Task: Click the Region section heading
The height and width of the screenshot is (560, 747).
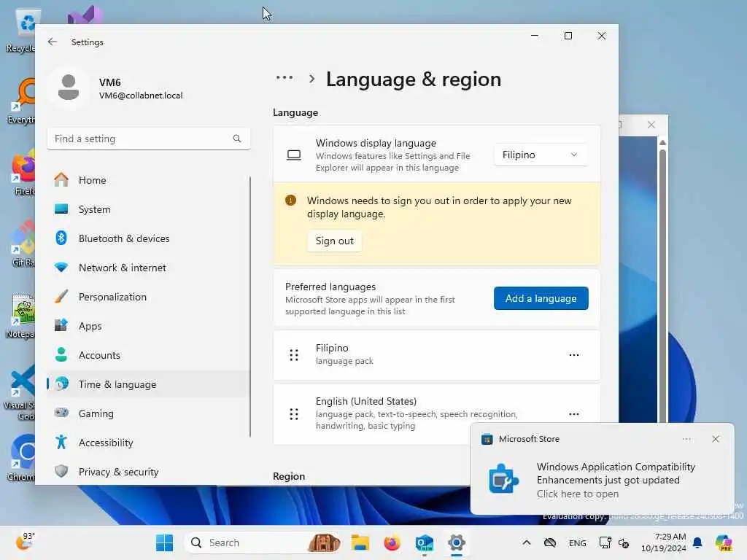Action: pyautogui.click(x=289, y=476)
